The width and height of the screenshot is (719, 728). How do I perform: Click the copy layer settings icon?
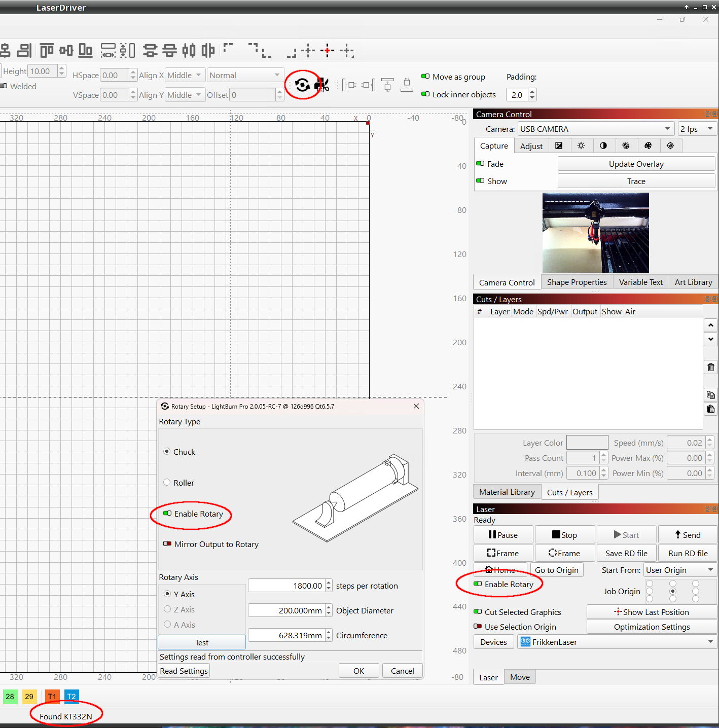[711, 395]
